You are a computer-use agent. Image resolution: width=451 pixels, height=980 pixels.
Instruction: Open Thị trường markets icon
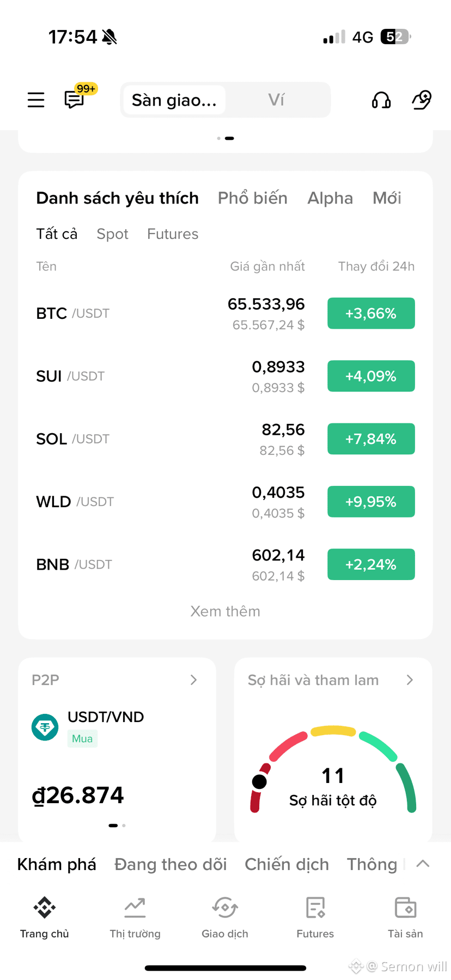click(135, 907)
